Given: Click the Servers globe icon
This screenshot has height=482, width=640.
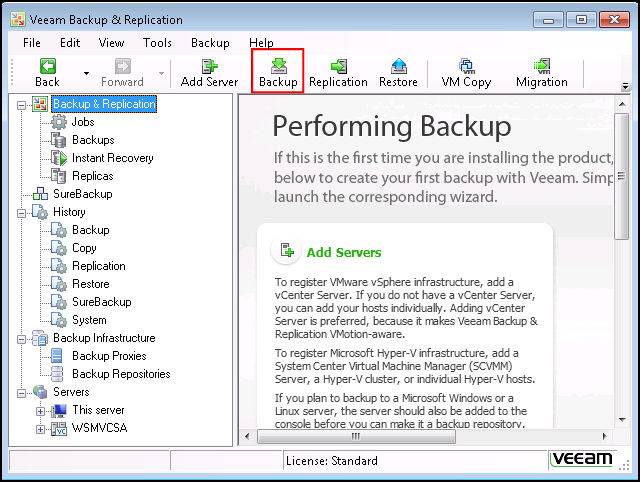Looking at the screenshot, I should point(40,392).
